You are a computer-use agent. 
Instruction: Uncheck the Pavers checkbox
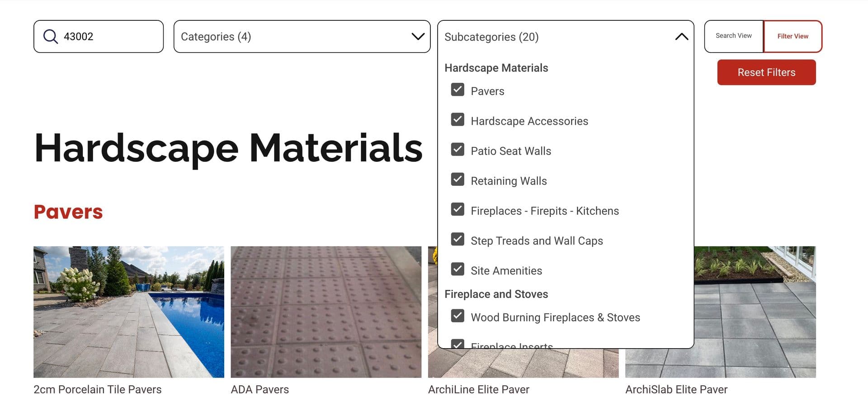(x=458, y=90)
